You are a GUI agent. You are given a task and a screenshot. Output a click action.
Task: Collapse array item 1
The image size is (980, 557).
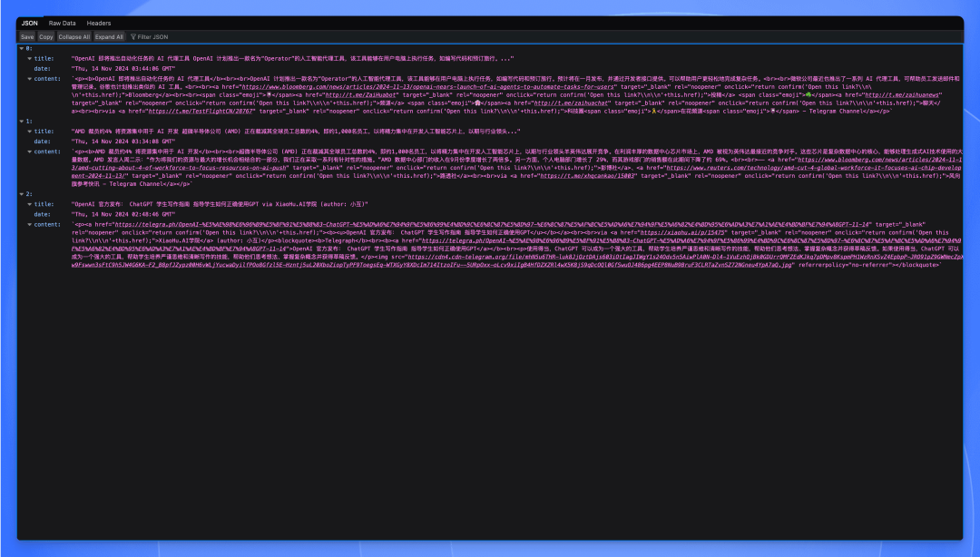pos(21,122)
